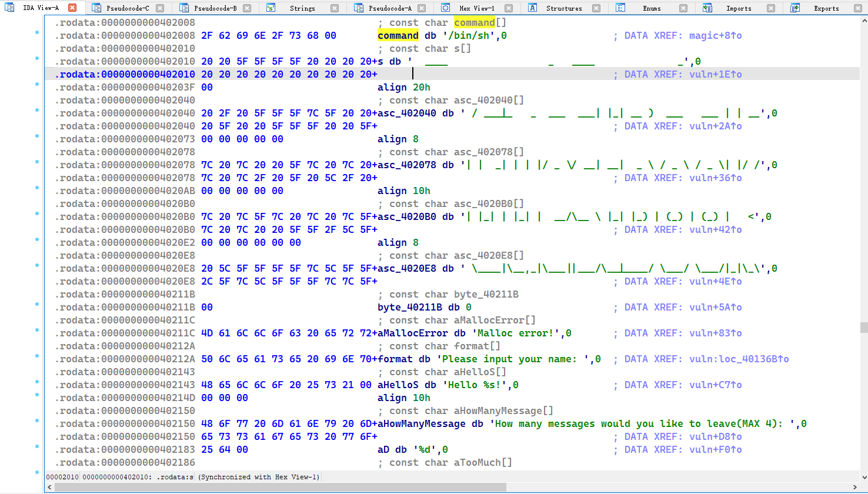Screen dimensions: 868x494
Task: Click the Enums tab icon
Action: 620,8
